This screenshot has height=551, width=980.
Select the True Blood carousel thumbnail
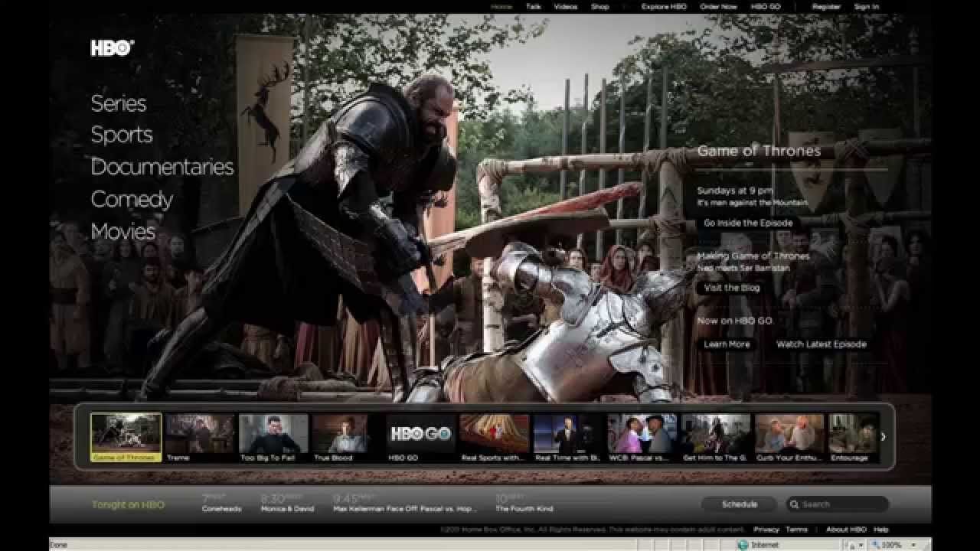click(x=347, y=438)
